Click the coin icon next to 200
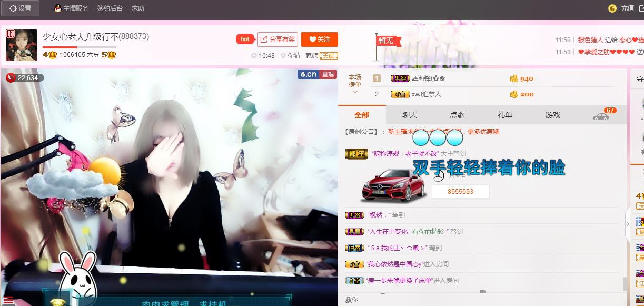The height and width of the screenshot is (306, 644). (514, 94)
